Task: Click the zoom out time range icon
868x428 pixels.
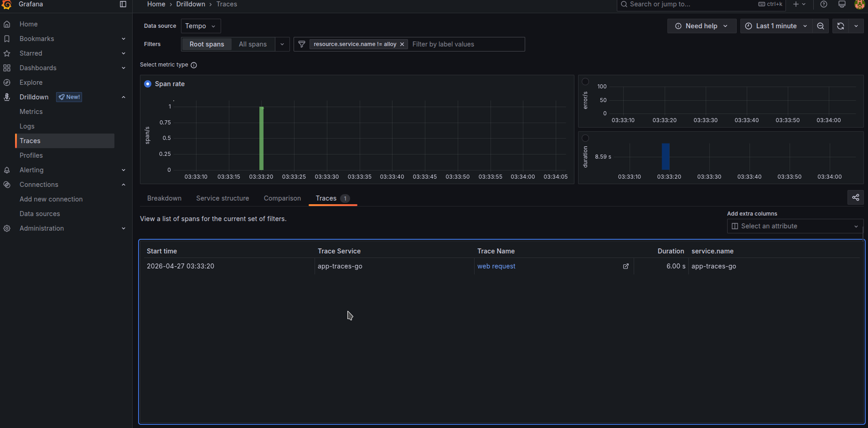Action: coord(820,26)
